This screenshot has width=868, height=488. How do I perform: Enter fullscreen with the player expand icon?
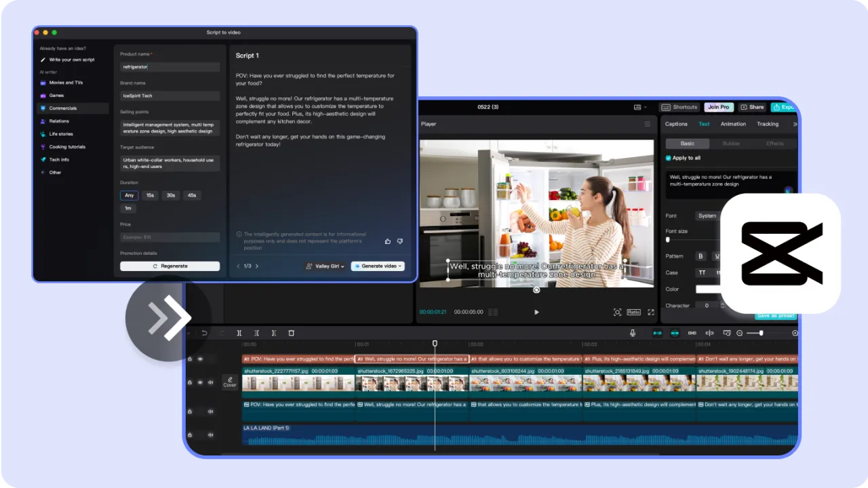click(x=650, y=312)
